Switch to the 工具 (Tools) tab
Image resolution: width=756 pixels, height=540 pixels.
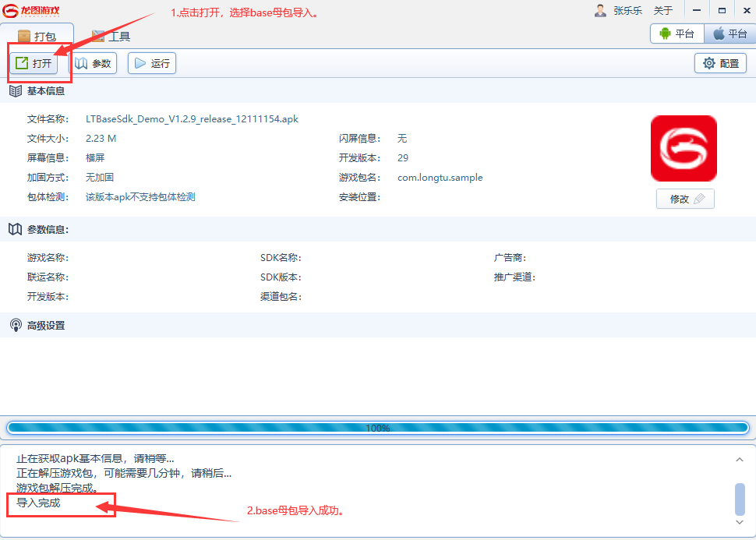point(111,37)
